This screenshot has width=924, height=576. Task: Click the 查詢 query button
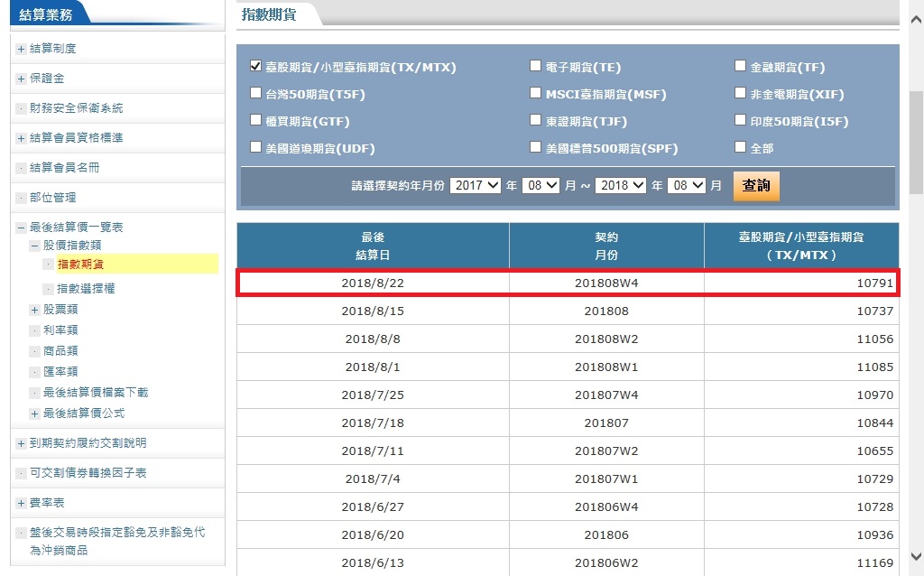[x=756, y=186]
